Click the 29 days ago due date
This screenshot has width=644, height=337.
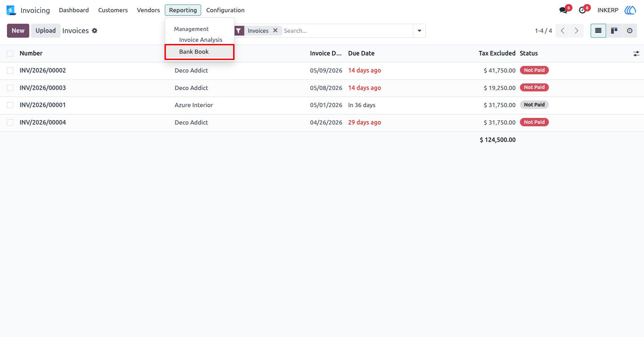click(x=365, y=122)
